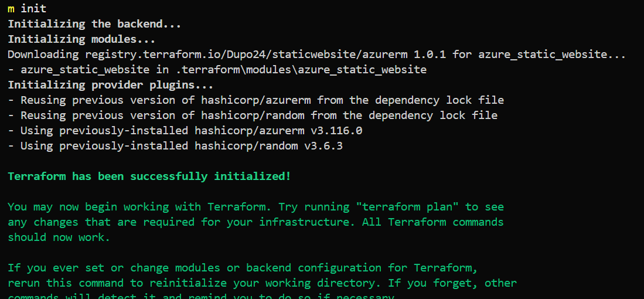The width and height of the screenshot is (644, 299).
Task: Click the 'any changes that are required' line
Action: (256, 222)
